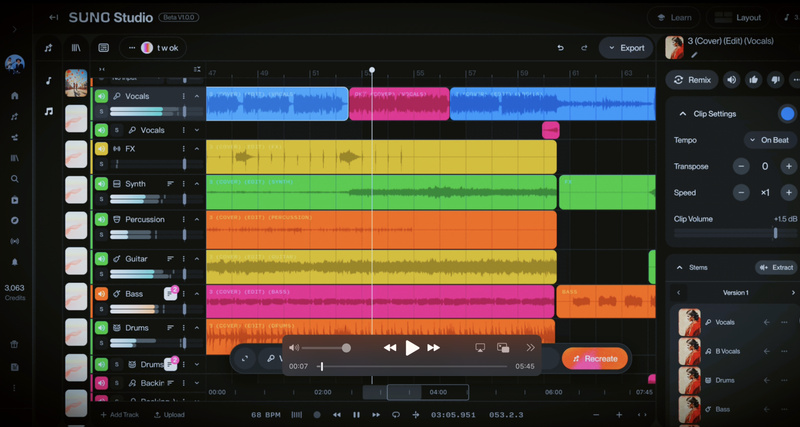Click the speaker icon beside Remix
The image size is (800, 427).
pos(732,80)
